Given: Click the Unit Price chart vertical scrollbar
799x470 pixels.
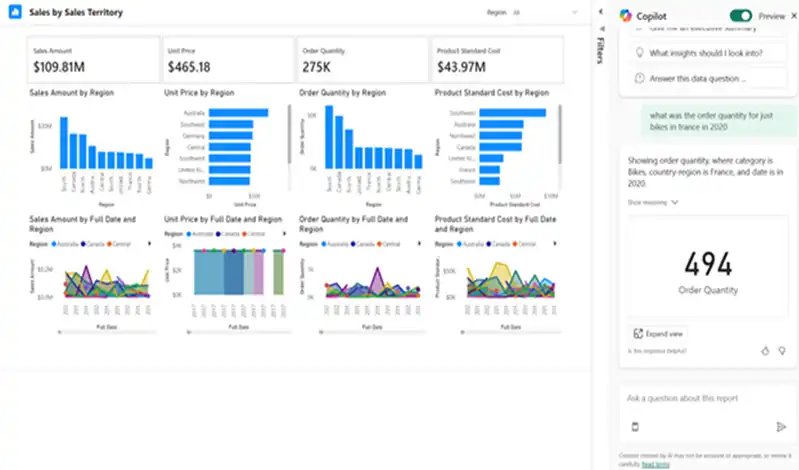Looking at the screenshot, I should coord(289,134).
